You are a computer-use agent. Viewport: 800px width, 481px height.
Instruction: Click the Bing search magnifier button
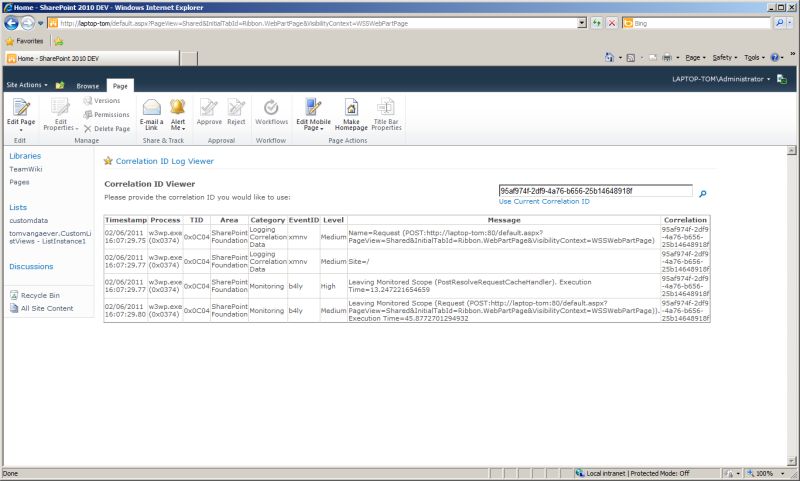tap(779, 23)
